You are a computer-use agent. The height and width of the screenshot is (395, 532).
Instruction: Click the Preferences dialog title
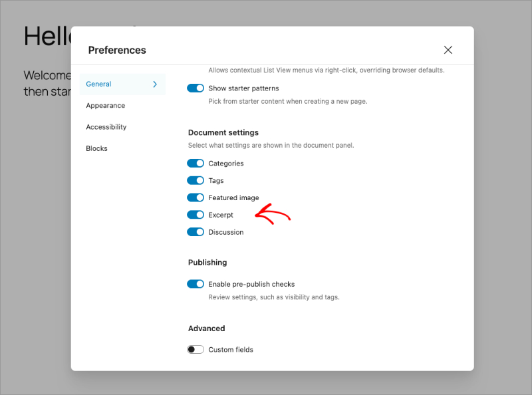click(117, 50)
